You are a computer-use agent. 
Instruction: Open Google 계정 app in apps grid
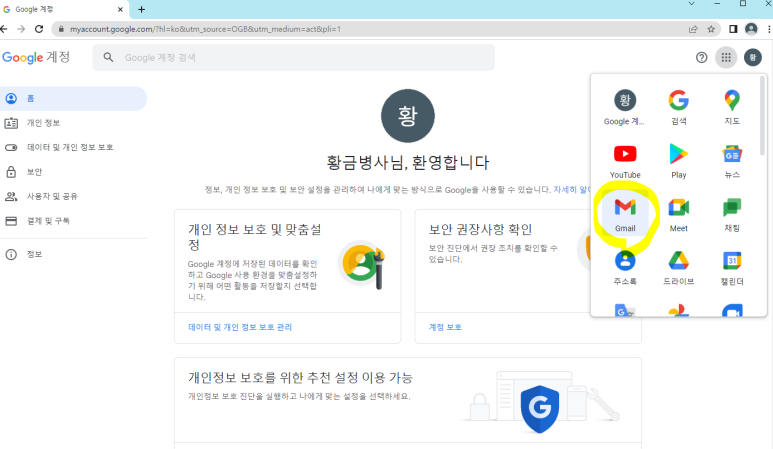pos(625,107)
